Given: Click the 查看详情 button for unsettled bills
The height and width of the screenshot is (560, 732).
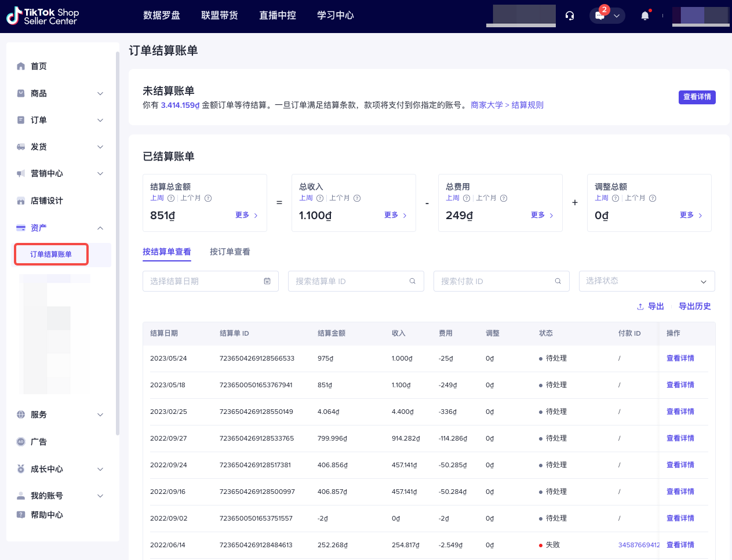Looking at the screenshot, I should 697,97.
